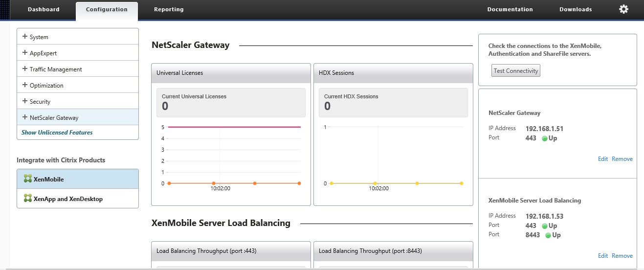The width and height of the screenshot is (644, 270).
Task: Click the green Up status icon for NetScaler Gateway
Action: tap(544, 138)
